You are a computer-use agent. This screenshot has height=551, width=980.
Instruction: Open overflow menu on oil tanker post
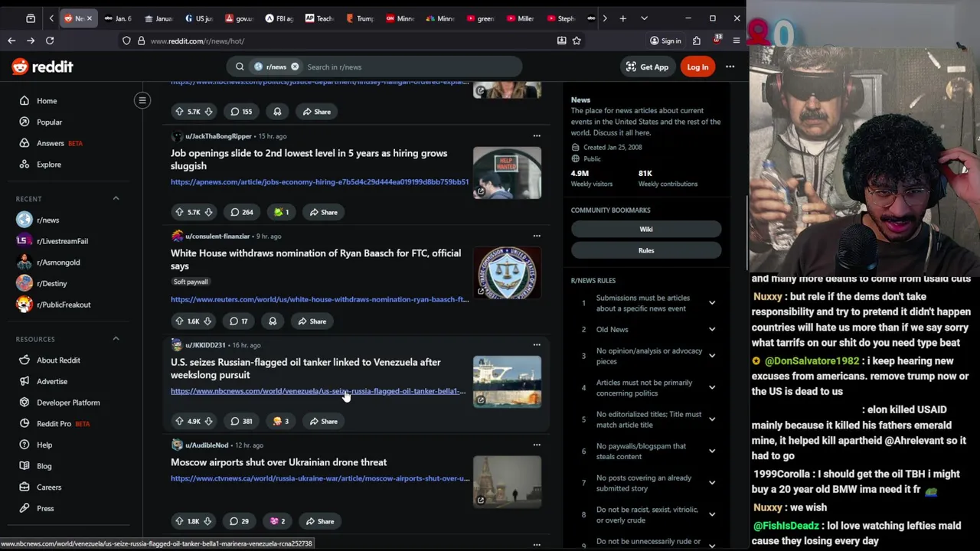click(537, 345)
